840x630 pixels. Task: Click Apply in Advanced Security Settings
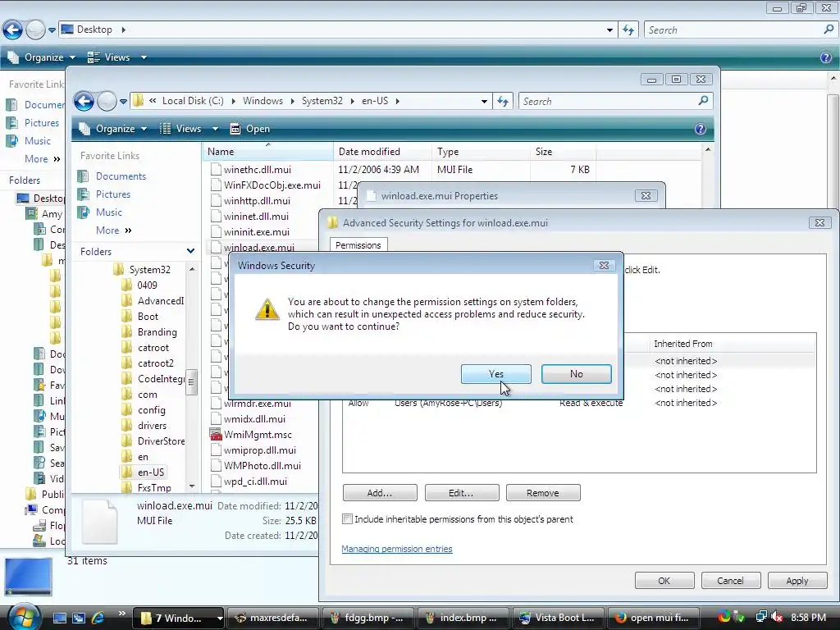click(797, 581)
